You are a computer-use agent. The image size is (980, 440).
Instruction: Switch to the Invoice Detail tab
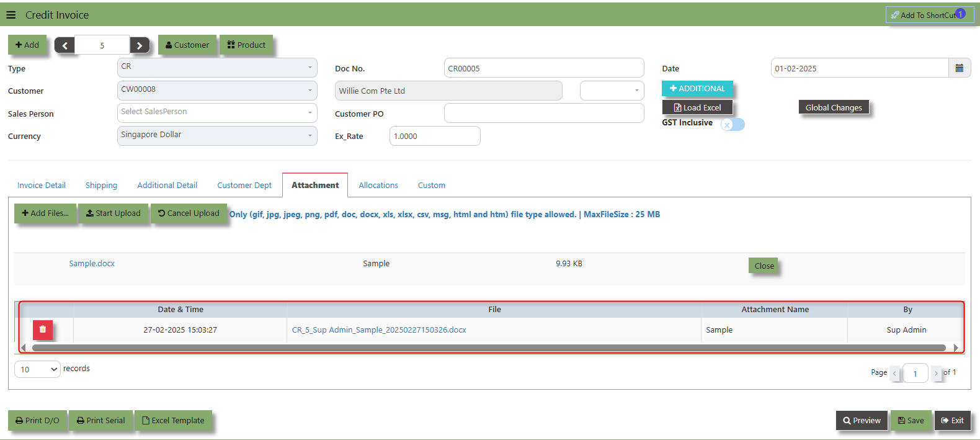pyautogui.click(x=42, y=185)
